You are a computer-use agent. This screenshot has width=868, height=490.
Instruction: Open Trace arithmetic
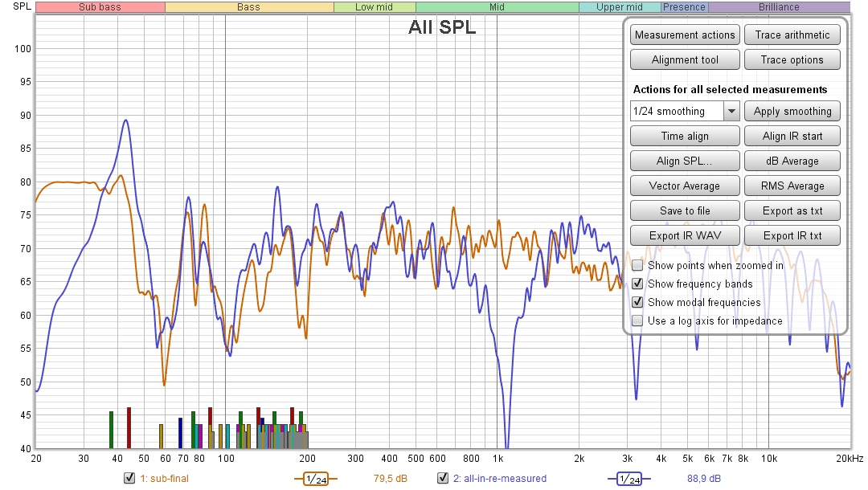pos(792,35)
